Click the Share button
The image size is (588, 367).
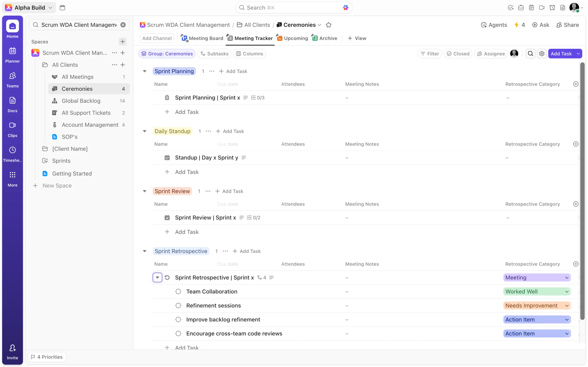point(568,25)
